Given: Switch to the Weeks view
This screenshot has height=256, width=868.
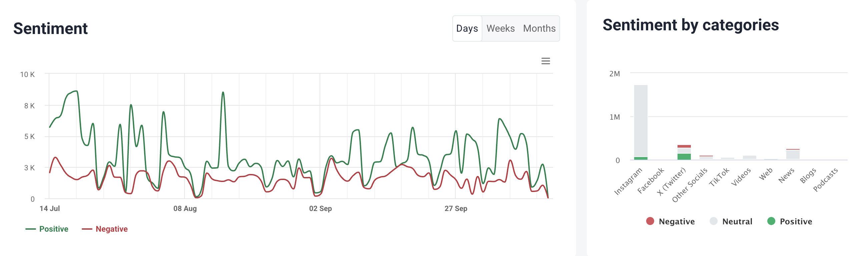Looking at the screenshot, I should click(x=500, y=29).
